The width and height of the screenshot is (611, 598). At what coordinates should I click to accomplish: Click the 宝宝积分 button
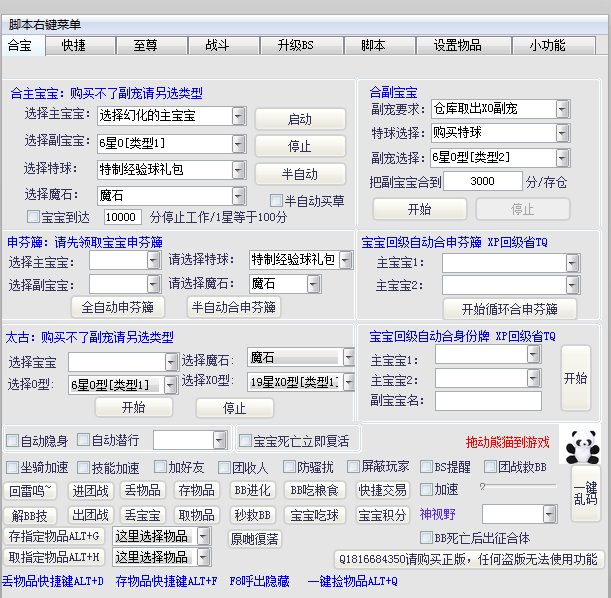(383, 515)
